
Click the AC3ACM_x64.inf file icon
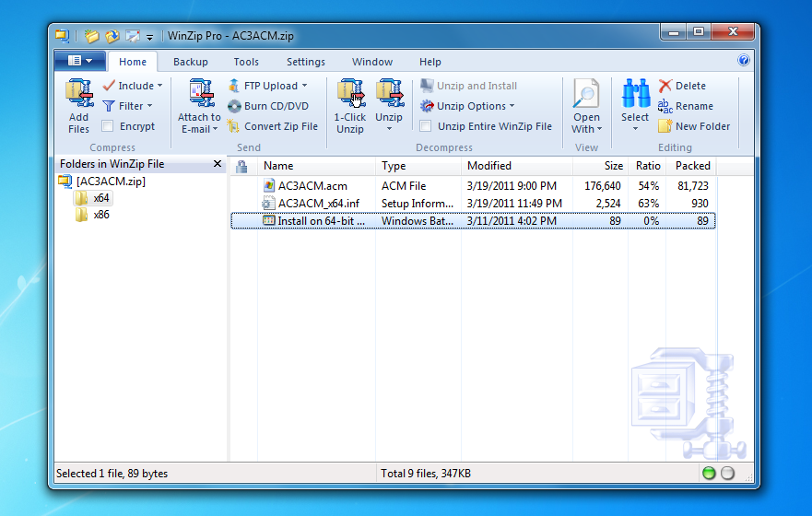(x=268, y=203)
